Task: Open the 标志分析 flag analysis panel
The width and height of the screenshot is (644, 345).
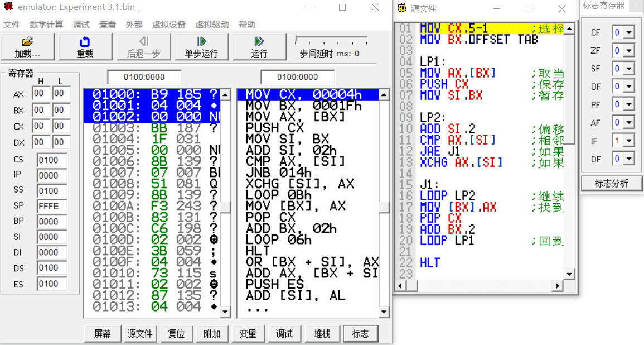Action: (612, 183)
